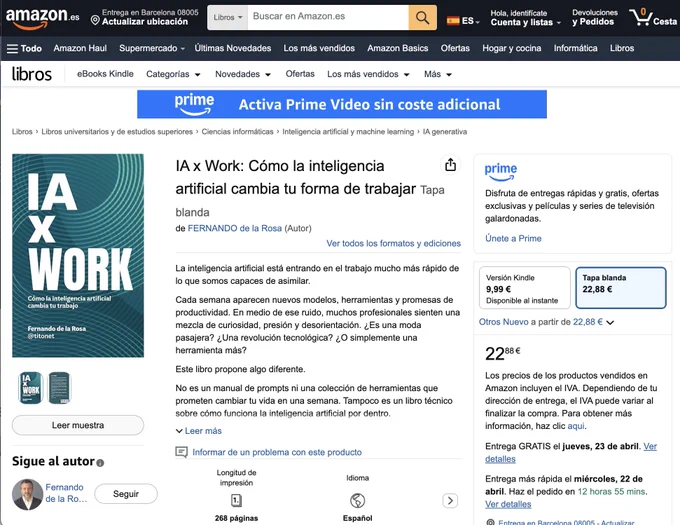Screen dimensions: 680x525
Task: Select the back cover thumbnail
Action: tap(59, 388)
